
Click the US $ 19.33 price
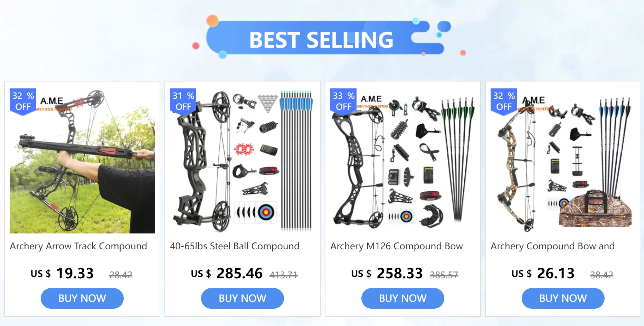pyautogui.click(x=62, y=274)
